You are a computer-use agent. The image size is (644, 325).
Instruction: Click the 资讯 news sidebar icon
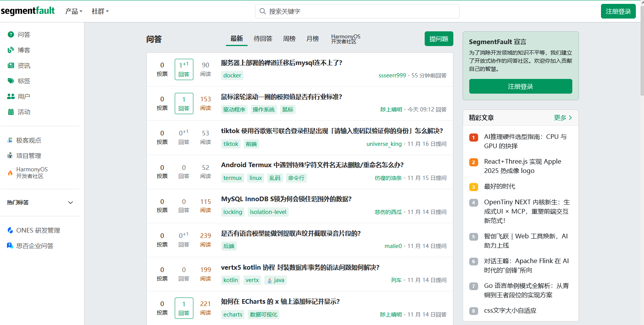click(x=11, y=65)
